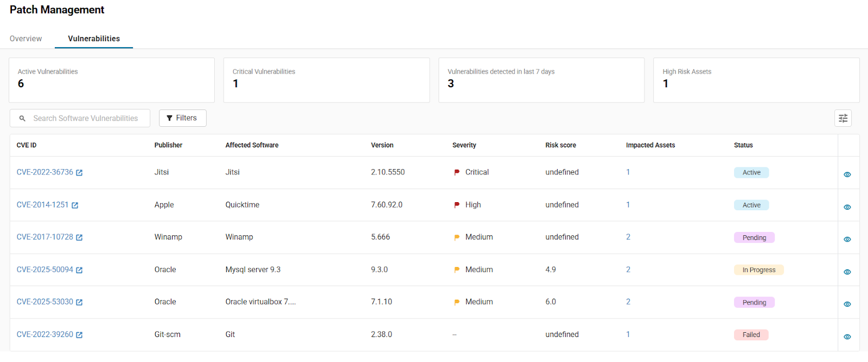Open the Filters button

pyautogui.click(x=182, y=118)
